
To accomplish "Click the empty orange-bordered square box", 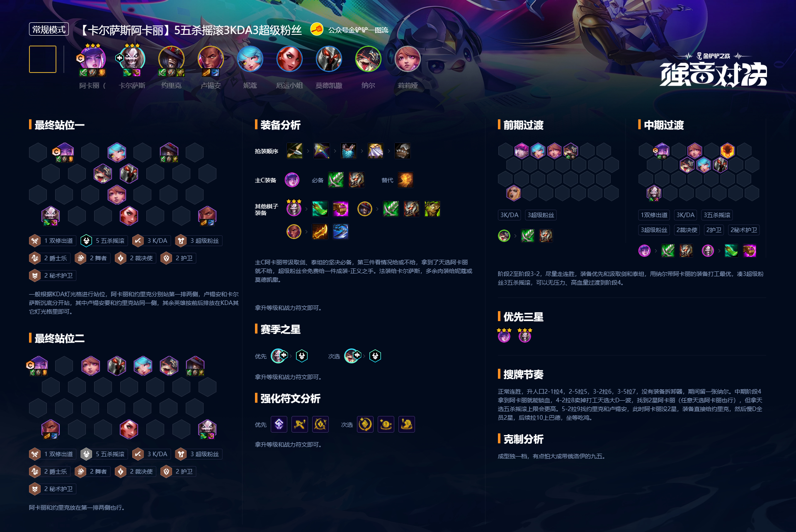I will (43, 59).
